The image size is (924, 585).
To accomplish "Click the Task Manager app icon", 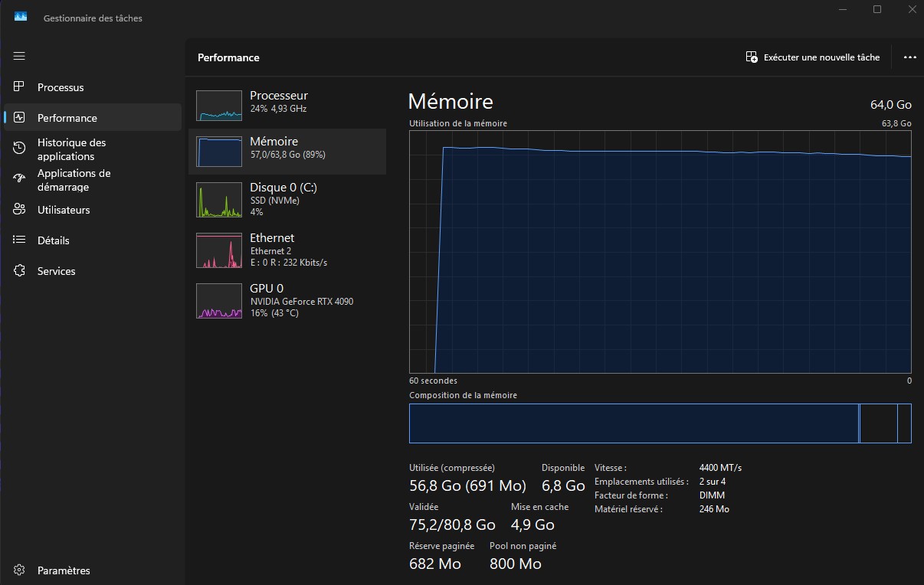I will [x=21, y=17].
